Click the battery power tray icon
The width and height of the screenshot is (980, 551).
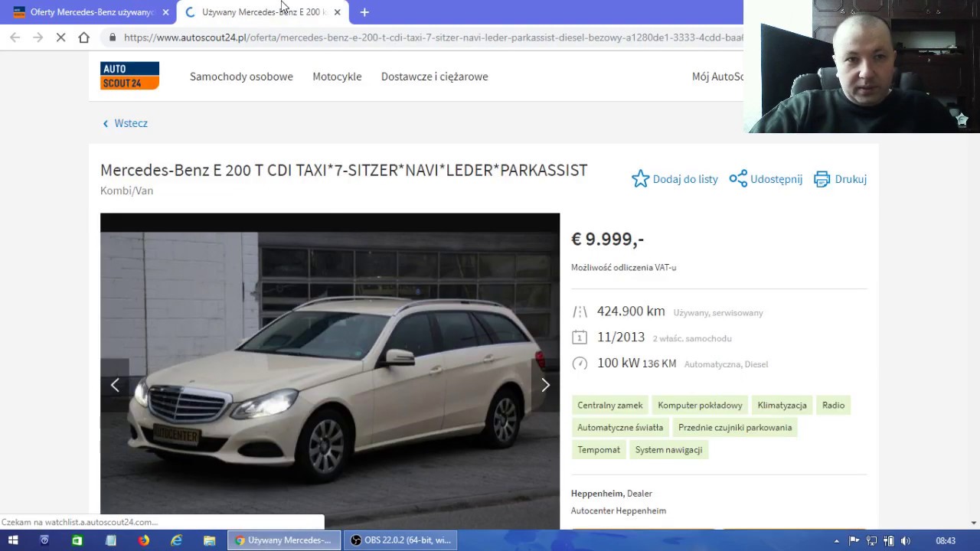[x=889, y=541]
